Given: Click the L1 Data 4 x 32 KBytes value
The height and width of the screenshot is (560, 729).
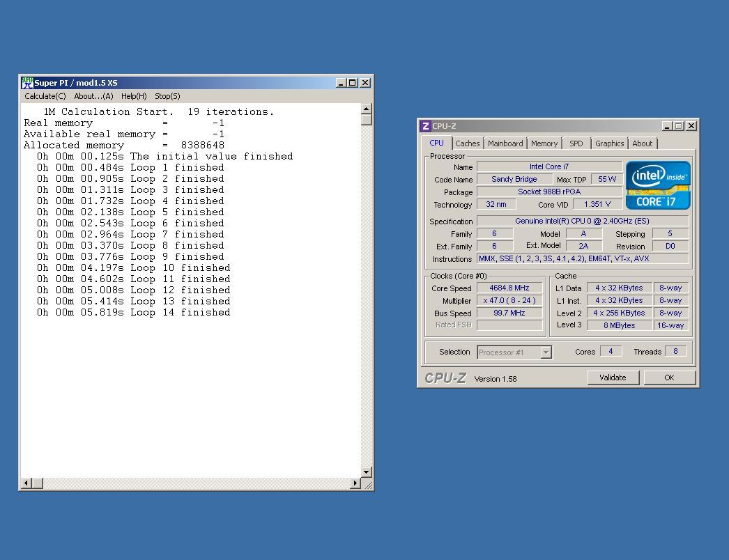Looking at the screenshot, I should (619, 288).
